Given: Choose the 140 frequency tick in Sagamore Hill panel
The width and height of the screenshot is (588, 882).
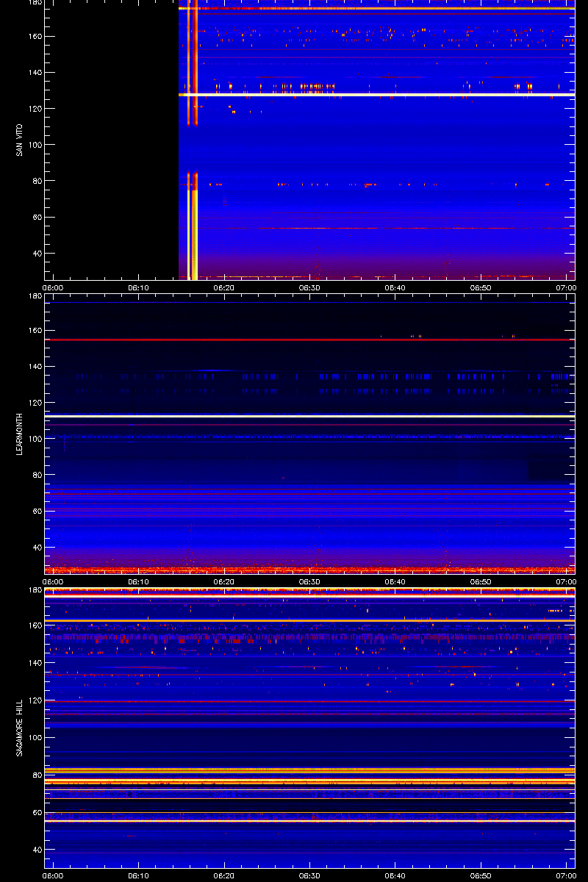Looking at the screenshot, I should 35,664.
